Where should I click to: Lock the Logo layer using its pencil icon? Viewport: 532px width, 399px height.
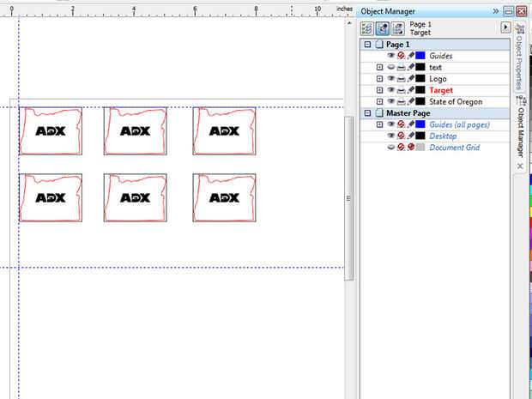(410, 79)
